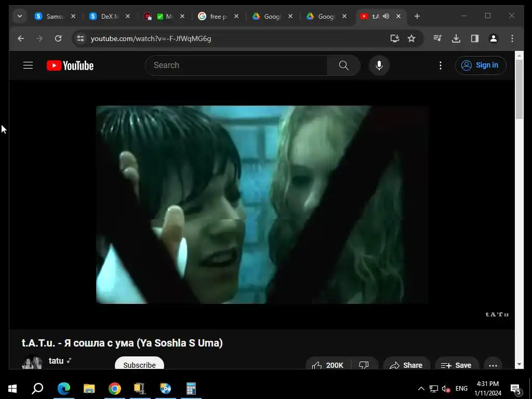Viewport: 532px width, 399px height.
Task: Open Windows notification center
Action: [x=516, y=389]
